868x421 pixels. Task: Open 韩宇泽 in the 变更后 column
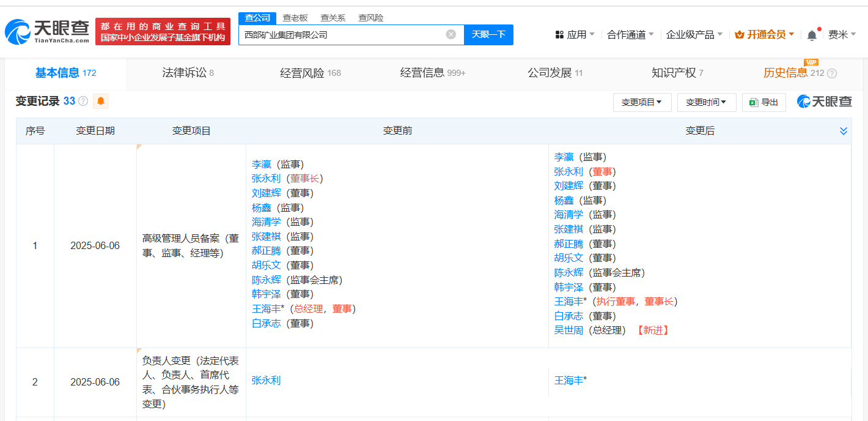(569, 287)
